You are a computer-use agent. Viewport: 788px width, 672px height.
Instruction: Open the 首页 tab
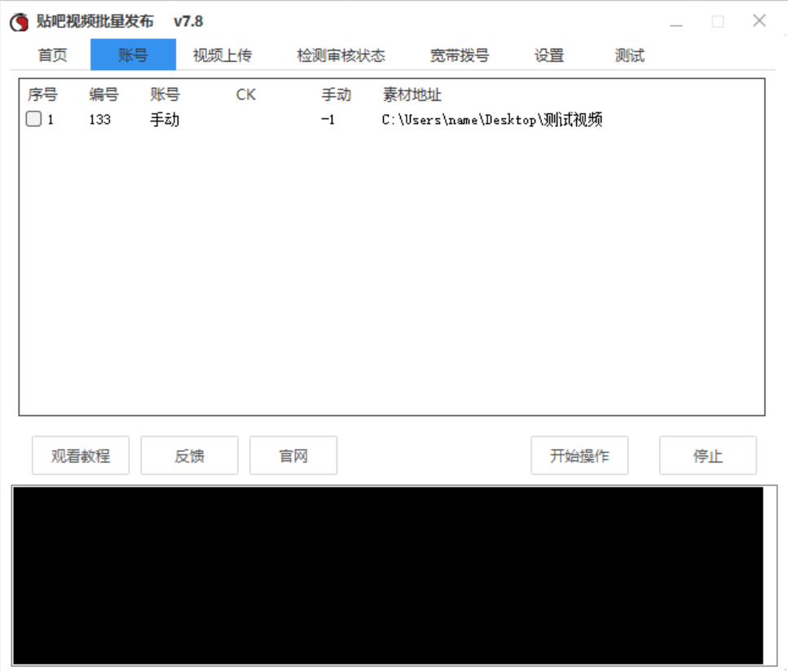(53, 55)
